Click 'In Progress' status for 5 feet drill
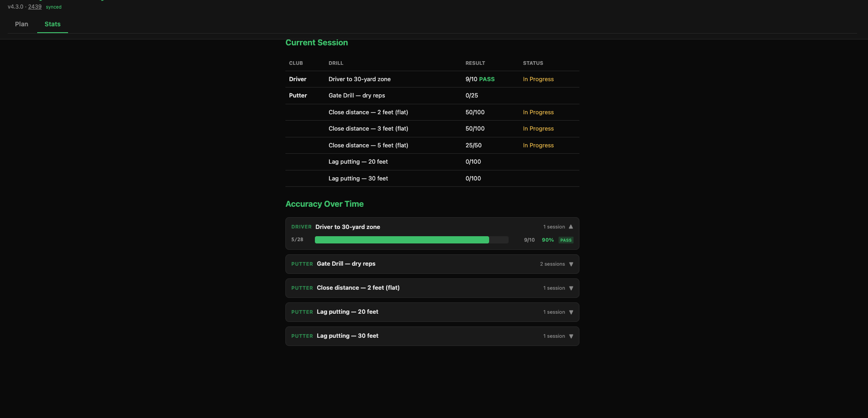The width and height of the screenshot is (868, 418). tap(538, 145)
